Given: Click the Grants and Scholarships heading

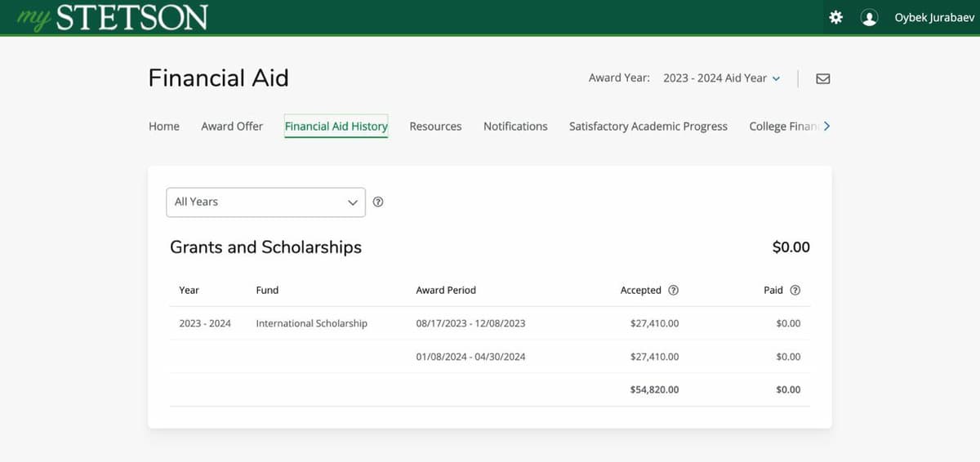Looking at the screenshot, I should 265,247.
